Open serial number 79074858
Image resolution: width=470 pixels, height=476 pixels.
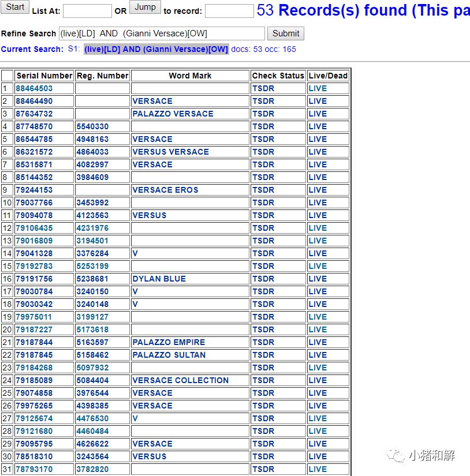[x=34, y=393]
